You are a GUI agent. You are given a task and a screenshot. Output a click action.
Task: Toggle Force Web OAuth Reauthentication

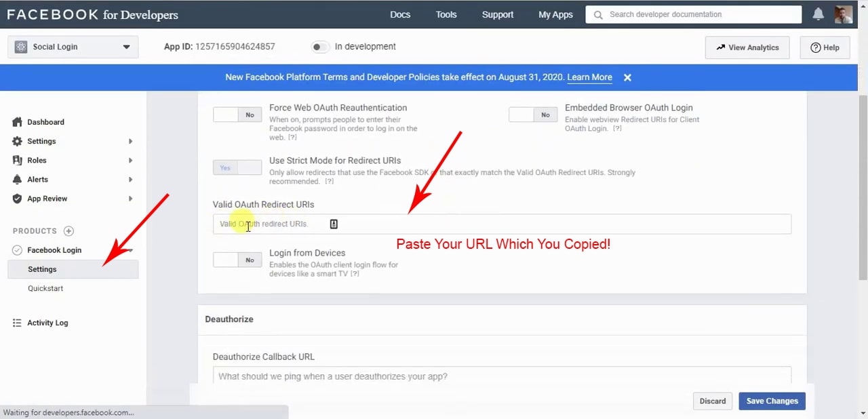237,115
